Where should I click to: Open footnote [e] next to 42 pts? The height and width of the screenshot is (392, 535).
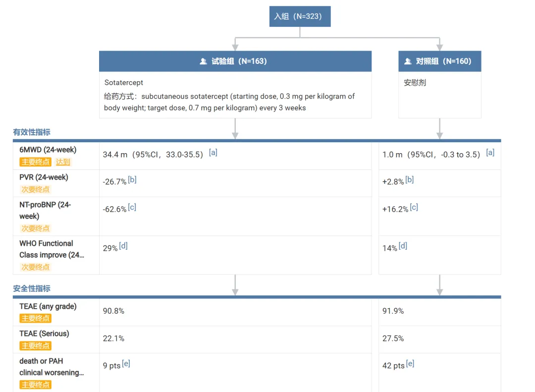410,364
